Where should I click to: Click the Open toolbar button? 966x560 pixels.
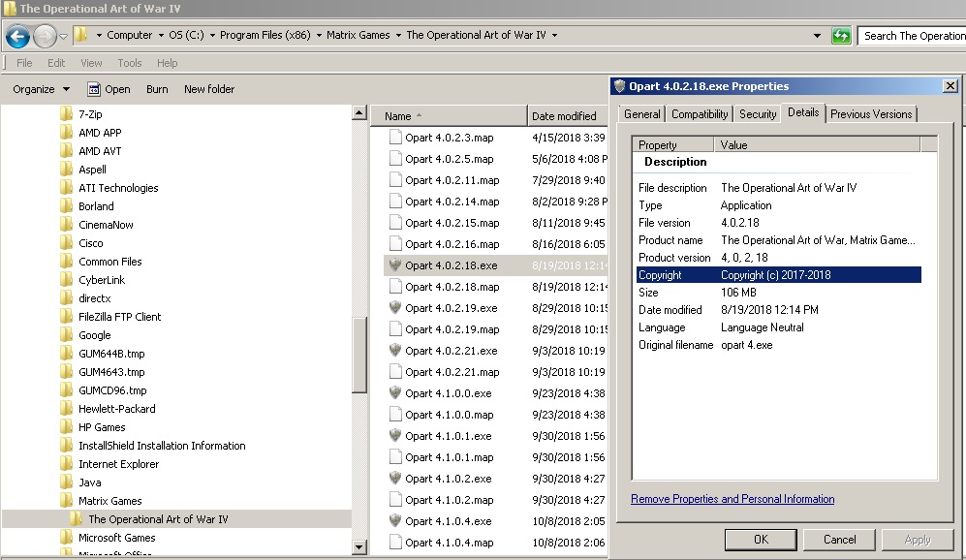(109, 89)
